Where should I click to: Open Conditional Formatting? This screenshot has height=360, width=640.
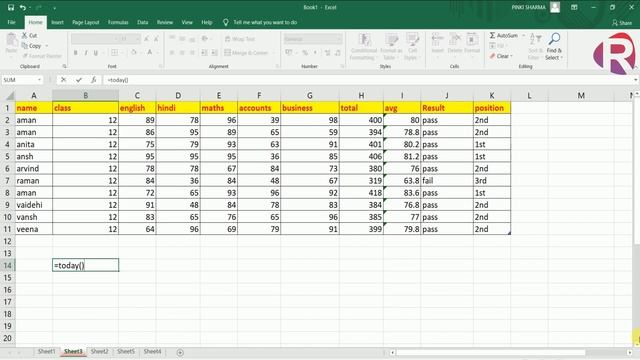coord(364,47)
